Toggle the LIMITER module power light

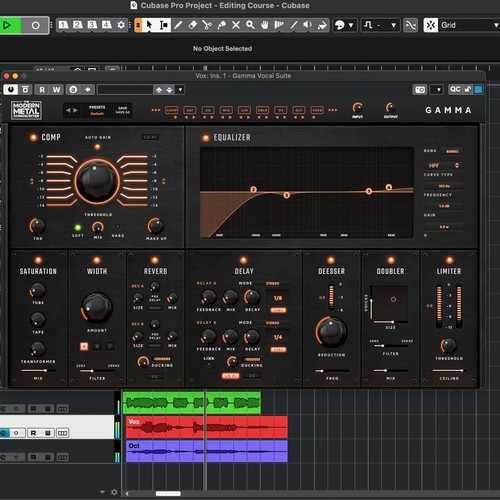[449, 260]
